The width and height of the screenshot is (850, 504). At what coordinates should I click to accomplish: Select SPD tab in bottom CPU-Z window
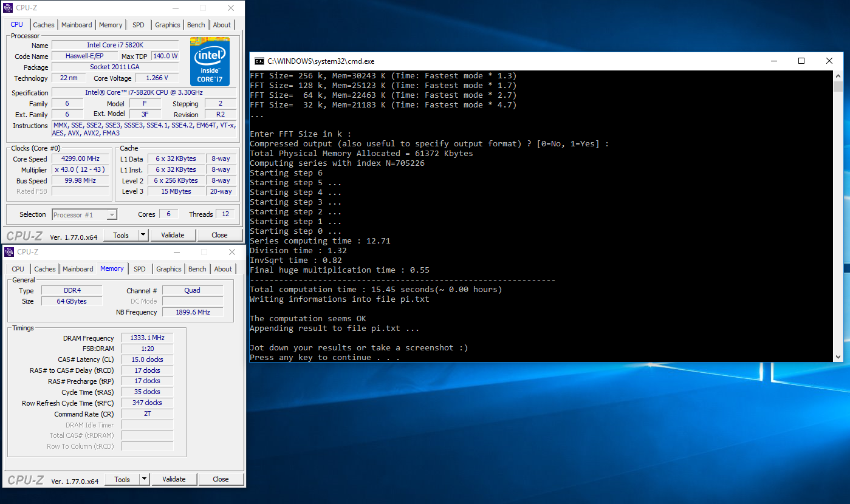[140, 269]
